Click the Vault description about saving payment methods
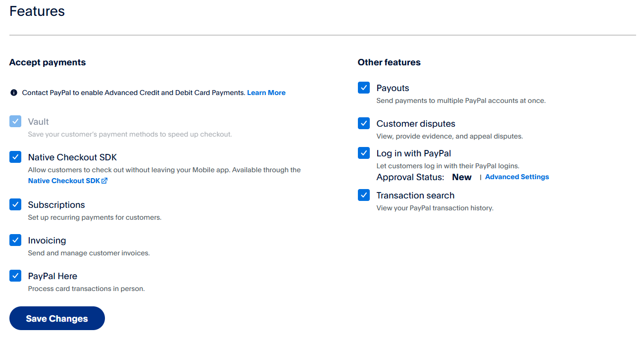Screen dimensions: 644x340 coord(130,134)
